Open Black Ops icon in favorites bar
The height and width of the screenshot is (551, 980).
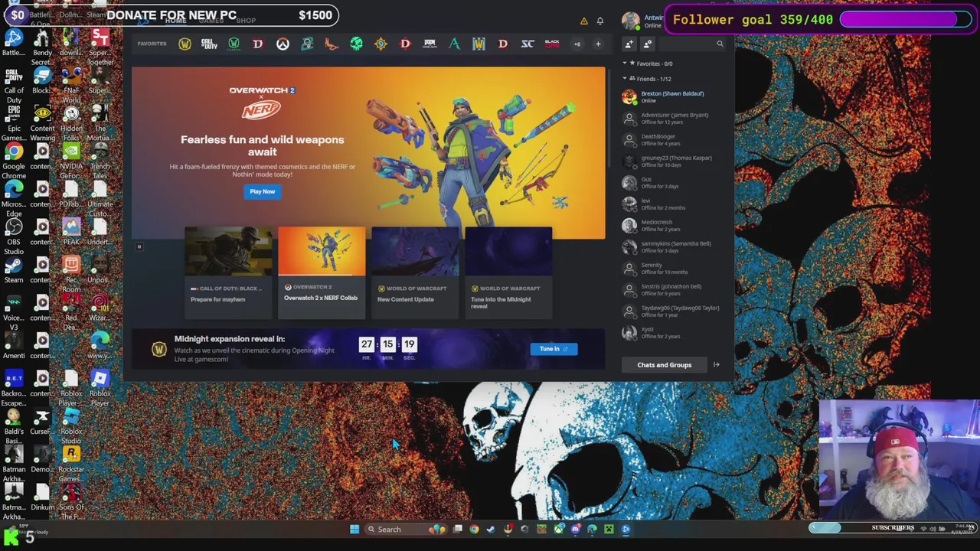[x=552, y=44]
